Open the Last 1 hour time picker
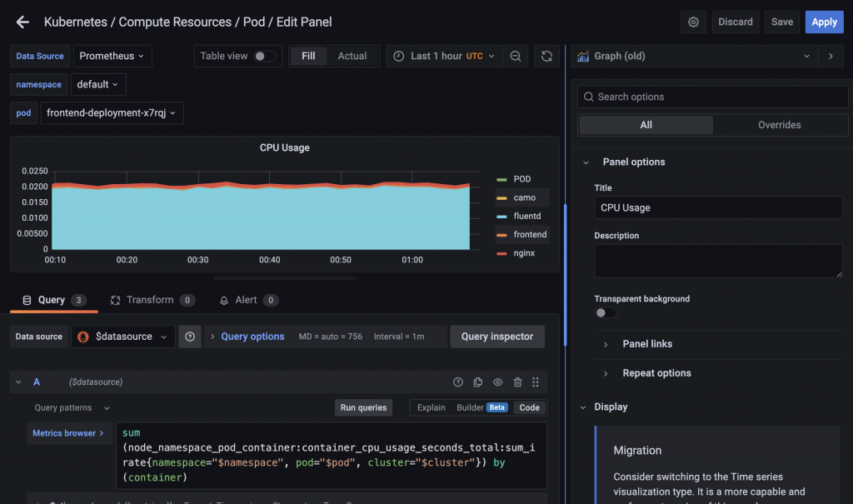This screenshot has width=853, height=504. coord(444,56)
